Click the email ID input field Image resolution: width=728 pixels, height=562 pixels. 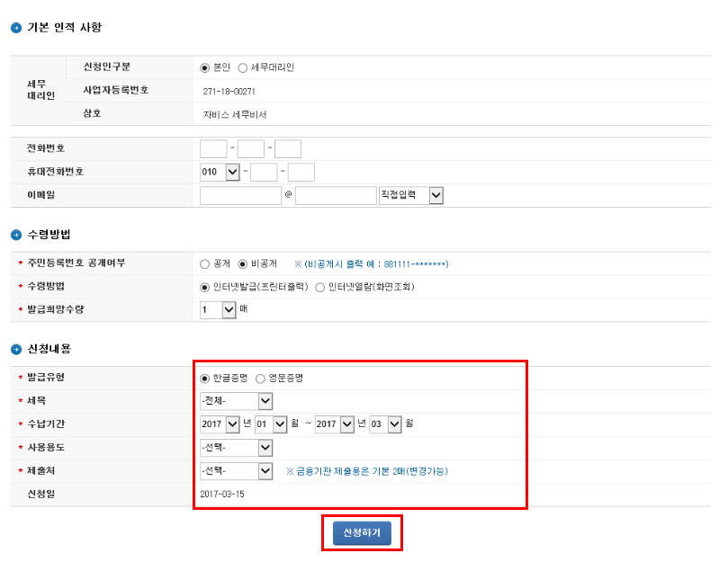tap(240, 195)
